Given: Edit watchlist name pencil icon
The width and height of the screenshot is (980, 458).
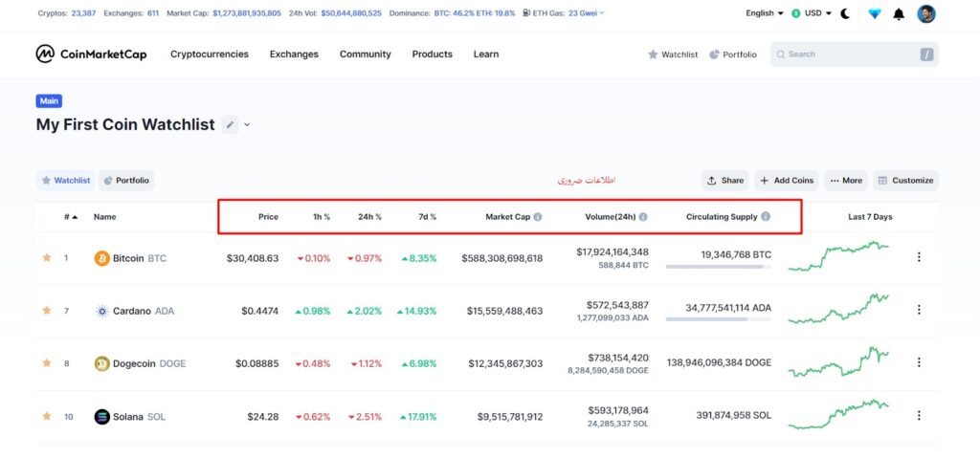Looking at the screenshot, I should (x=230, y=124).
